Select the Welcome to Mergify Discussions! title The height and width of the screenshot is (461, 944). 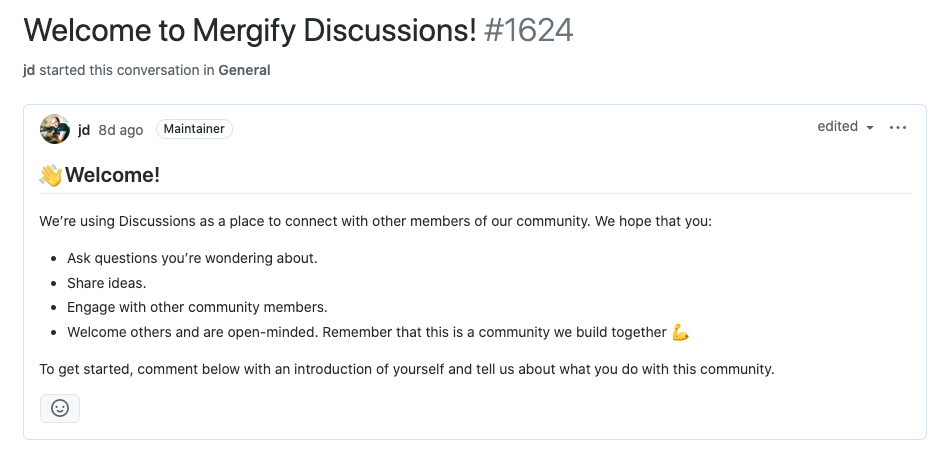[250, 31]
